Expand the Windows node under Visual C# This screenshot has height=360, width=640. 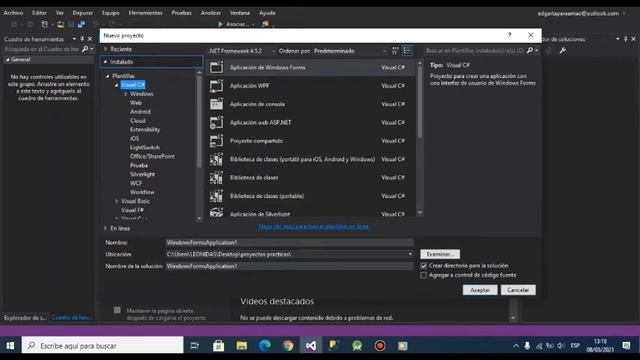pos(126,94)
